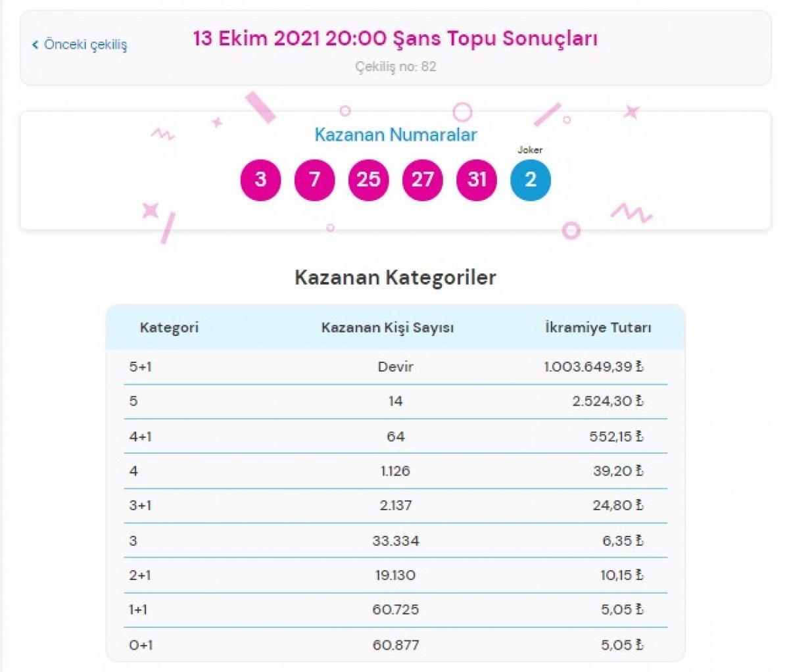The image size is (789, 672).
Task: Click the Çekiliş no: 82 label
Action: coord(394,66)
